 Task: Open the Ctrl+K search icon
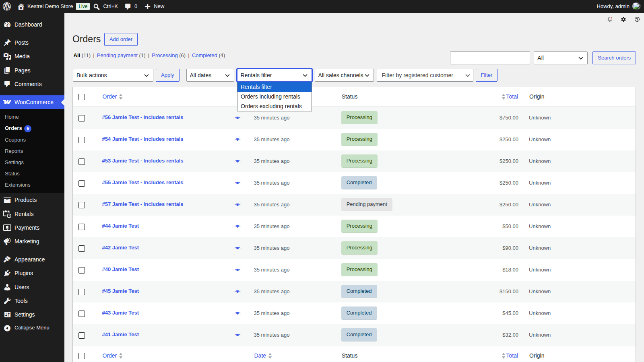click(x=97, y=6)
